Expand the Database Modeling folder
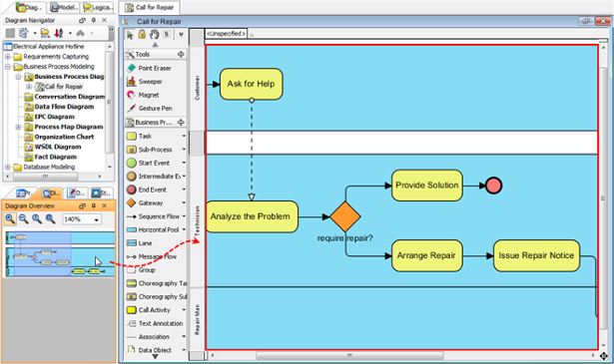Screen dimensions: 614x364 click(7, 167)
